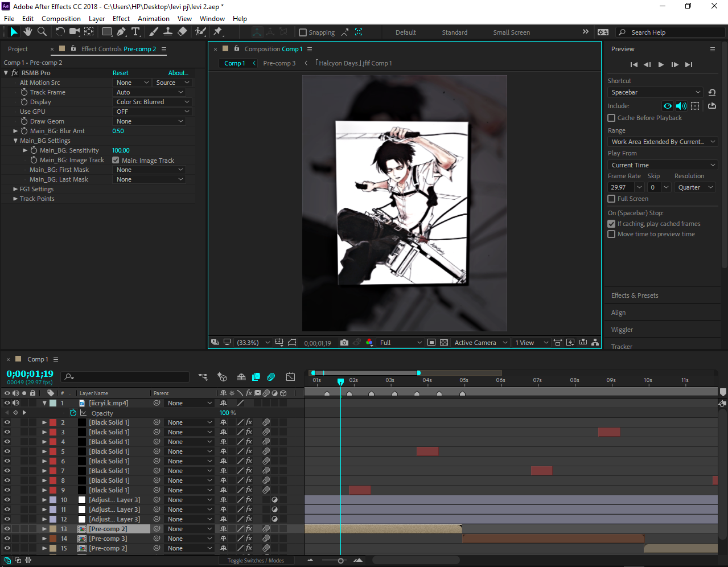Click Toggle Switches / Modes button
This screenshot has height=567, width=728.
pos(256,561)
